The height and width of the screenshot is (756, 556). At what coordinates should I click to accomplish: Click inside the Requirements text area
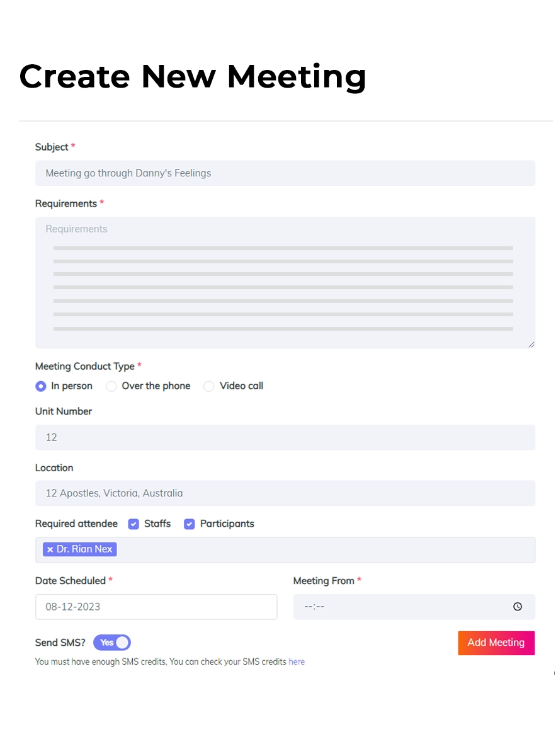pos(285,283)
